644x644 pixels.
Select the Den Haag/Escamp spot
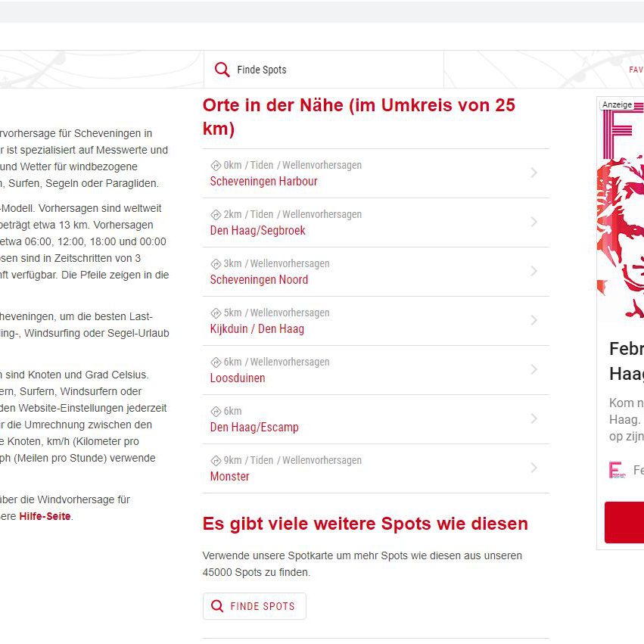point(254,428)
